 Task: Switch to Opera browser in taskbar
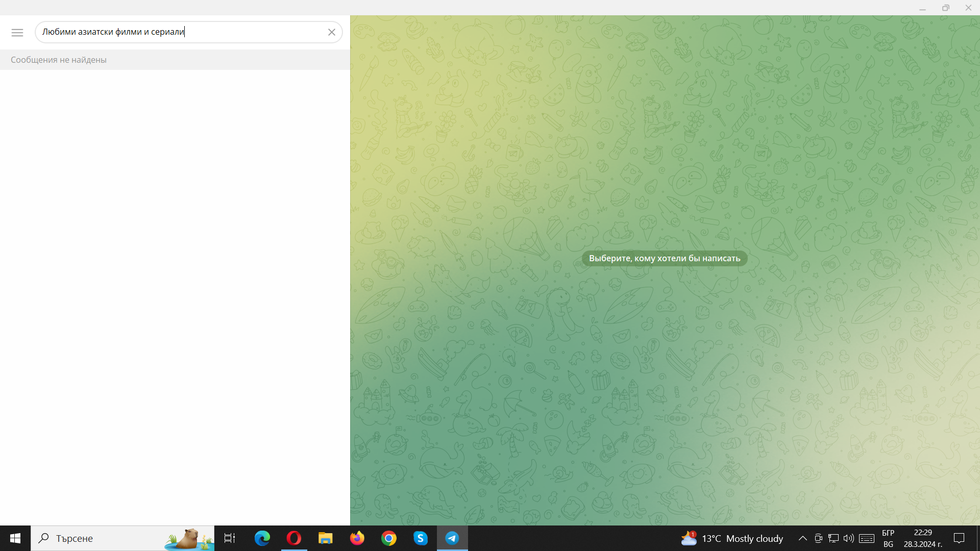[x=294, y=538]
